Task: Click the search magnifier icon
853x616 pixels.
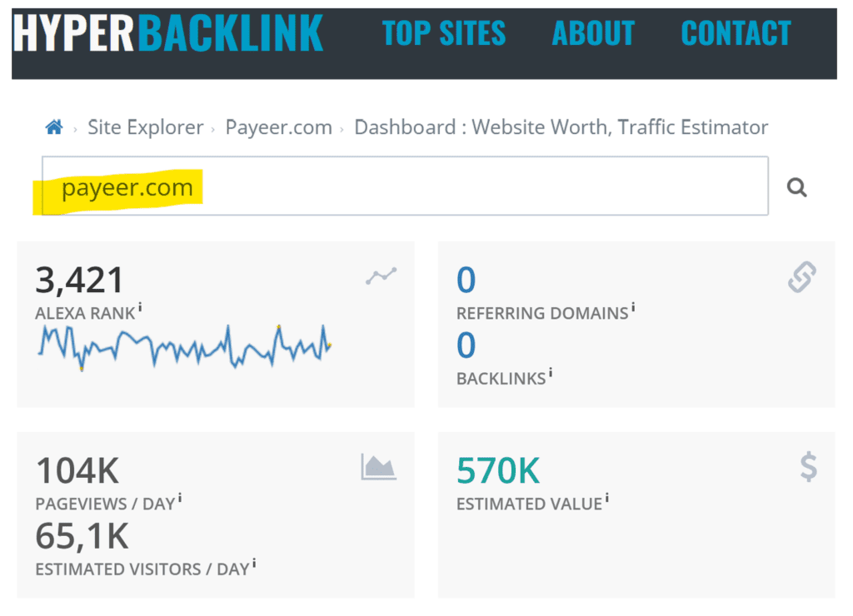Action: 797,188
